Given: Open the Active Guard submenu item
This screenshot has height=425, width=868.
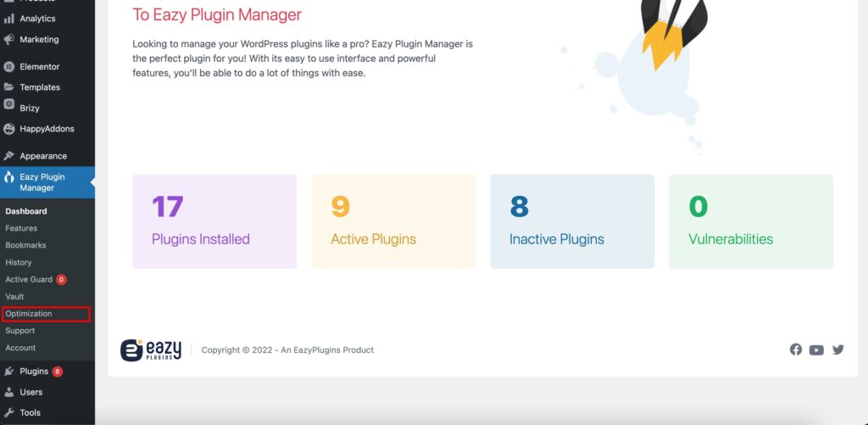Looking at the screenshot, I should (29, 280).
